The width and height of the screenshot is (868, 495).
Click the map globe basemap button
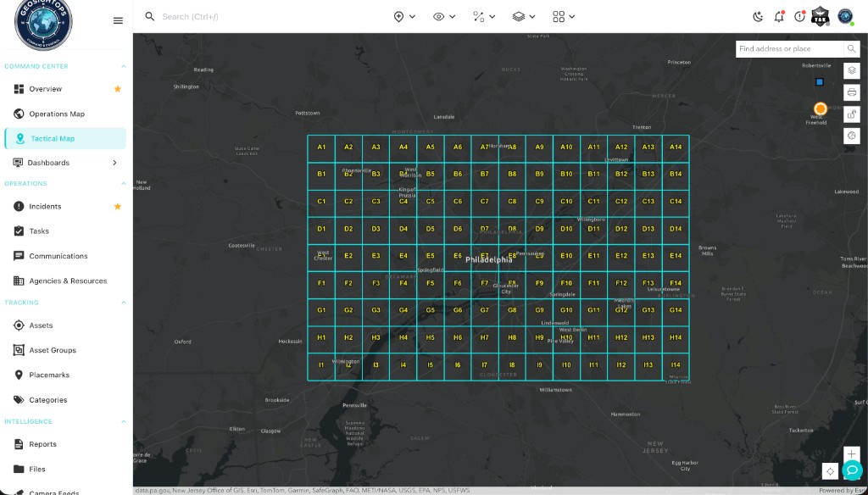[x=851, y=136]
